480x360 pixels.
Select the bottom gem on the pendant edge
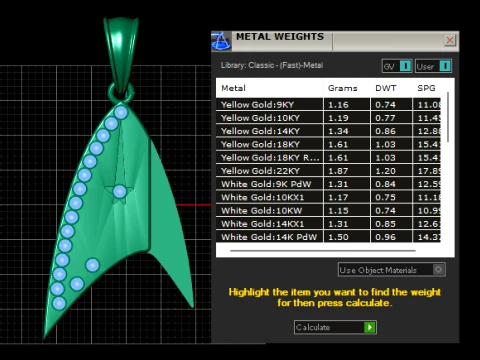[59, 304]
